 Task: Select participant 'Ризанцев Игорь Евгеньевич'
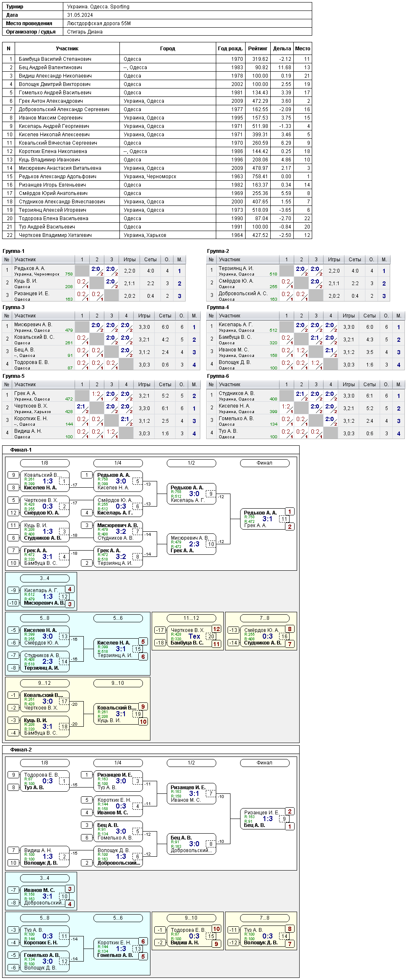(x=52, y=185)
